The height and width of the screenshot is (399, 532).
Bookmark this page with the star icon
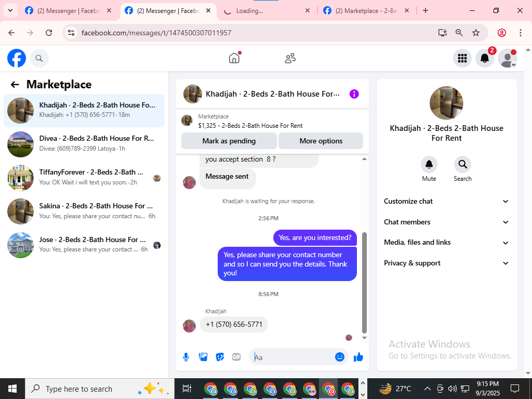476,33
